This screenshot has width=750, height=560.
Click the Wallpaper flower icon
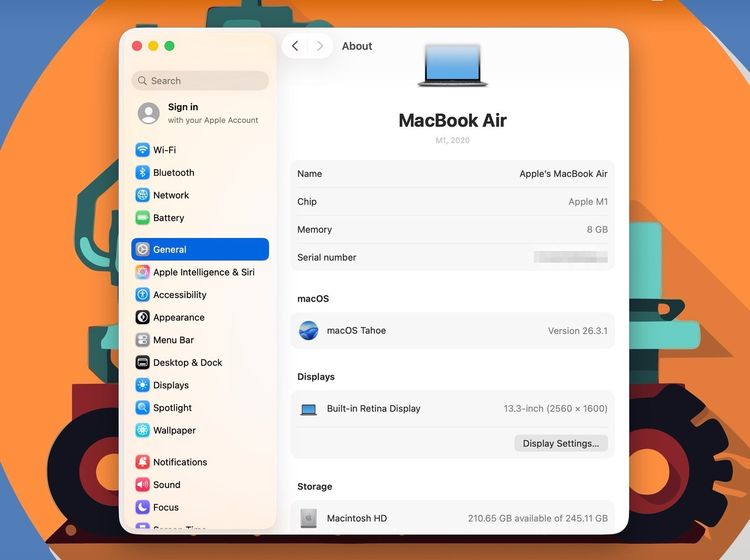tap(143, 430)
